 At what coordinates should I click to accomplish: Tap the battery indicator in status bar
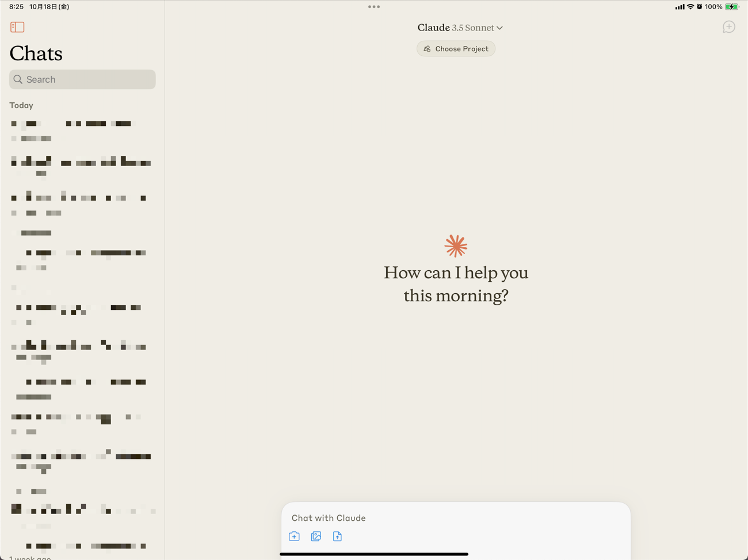(732, 7)
